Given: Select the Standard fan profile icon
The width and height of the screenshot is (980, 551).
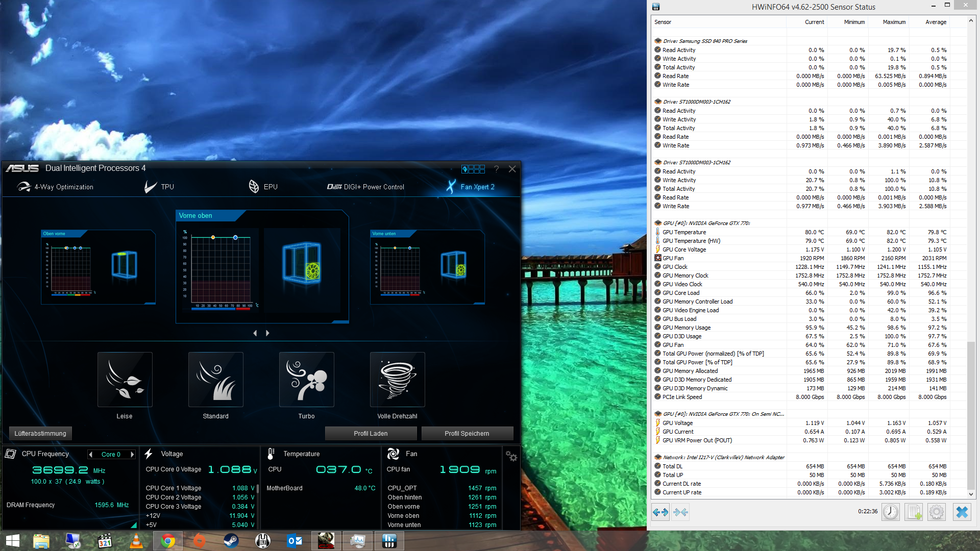Looking at the screenshot, I should click(x=215, y=380).
